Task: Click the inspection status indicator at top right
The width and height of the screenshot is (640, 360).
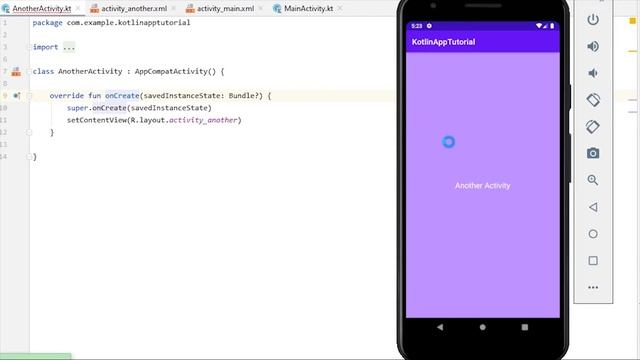Action: click(633, 21)
